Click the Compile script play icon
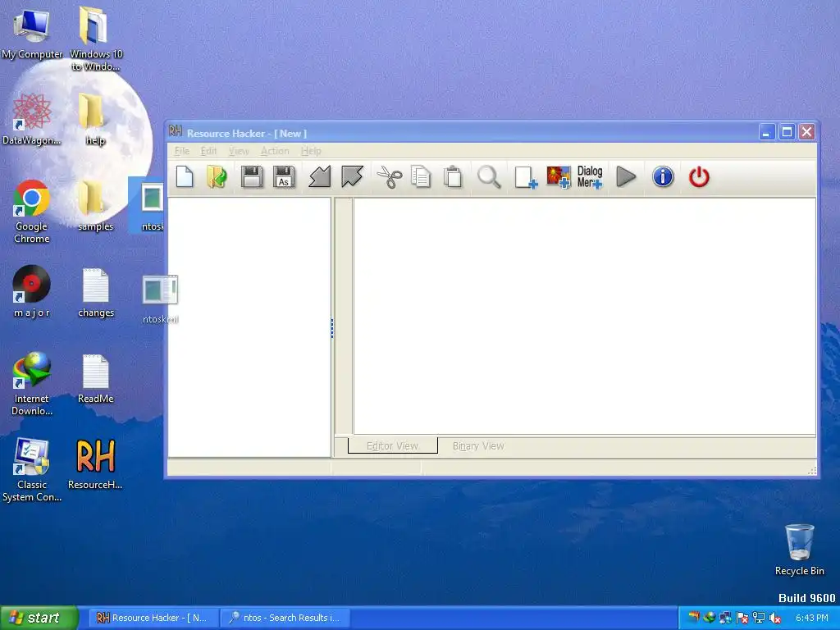The height and width of the screenshot is (630, 840). [626, 177]
